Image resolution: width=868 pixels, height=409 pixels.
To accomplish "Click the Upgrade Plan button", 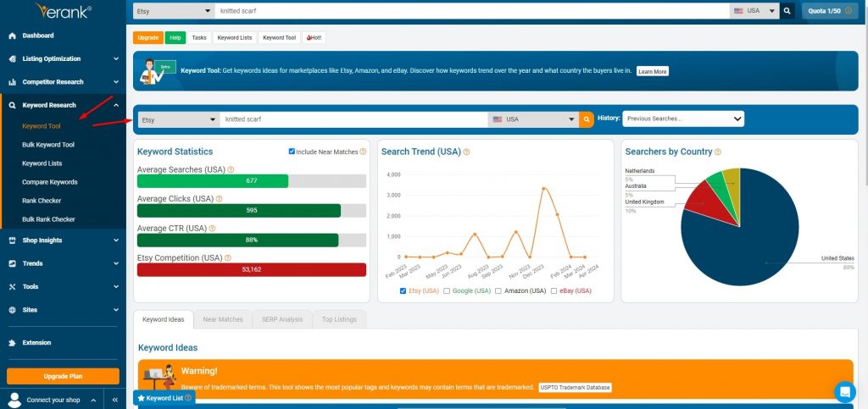I will click(x=63, y=376).
